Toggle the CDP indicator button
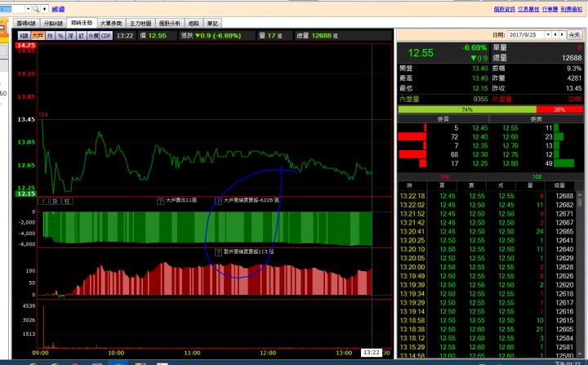Screen dimensions: 588x365 tap(106, 36)
